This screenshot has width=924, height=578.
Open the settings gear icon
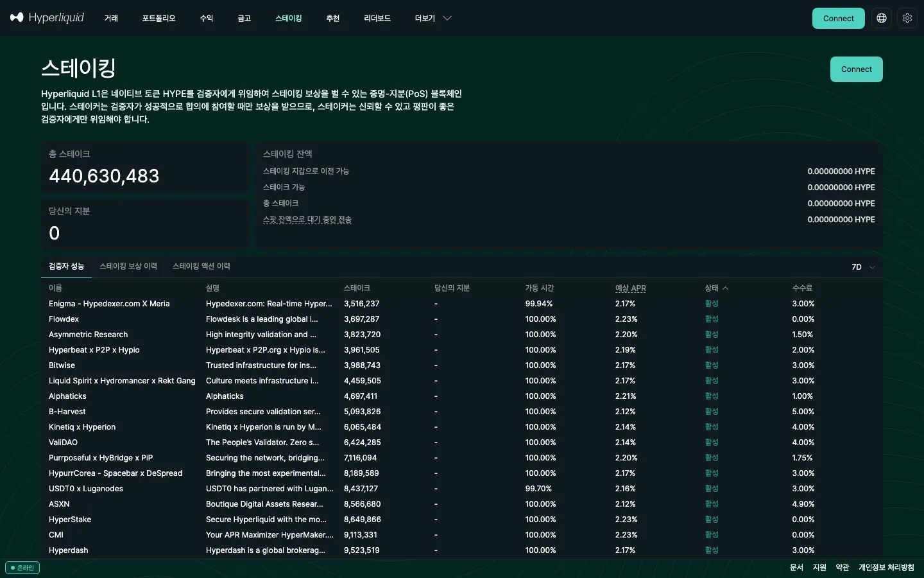[907, 18]
